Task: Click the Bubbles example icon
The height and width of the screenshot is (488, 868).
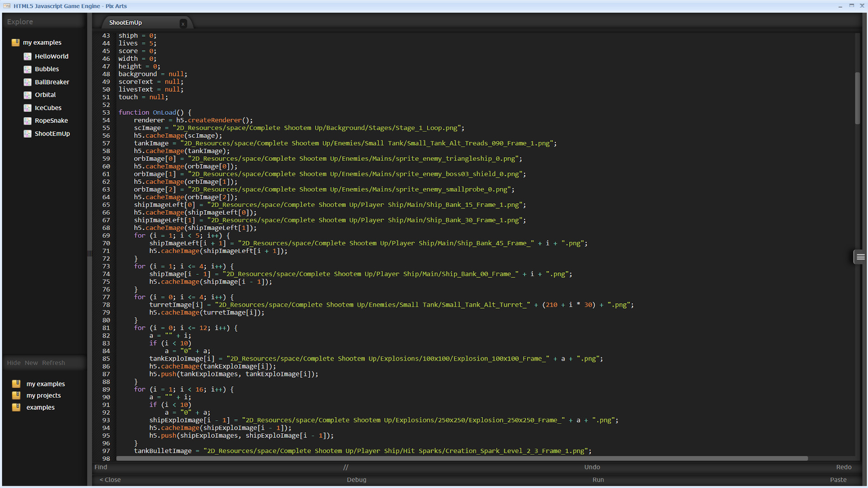Action: tap(28, 69)
